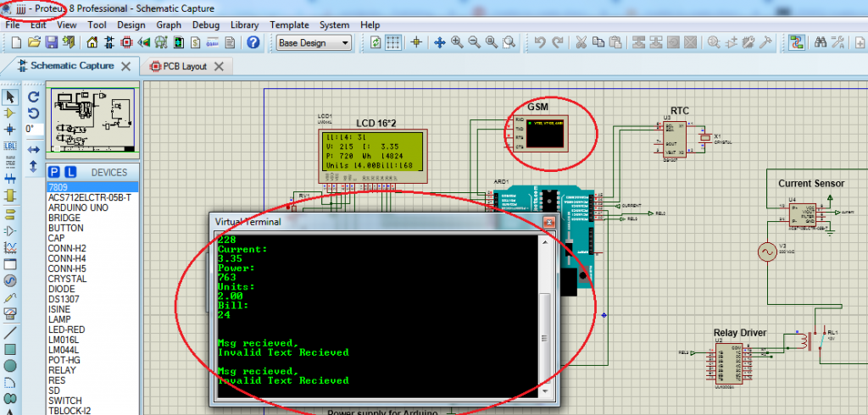868x415 pixels.
Task: Open the help question mark icon
Action: 253,42
